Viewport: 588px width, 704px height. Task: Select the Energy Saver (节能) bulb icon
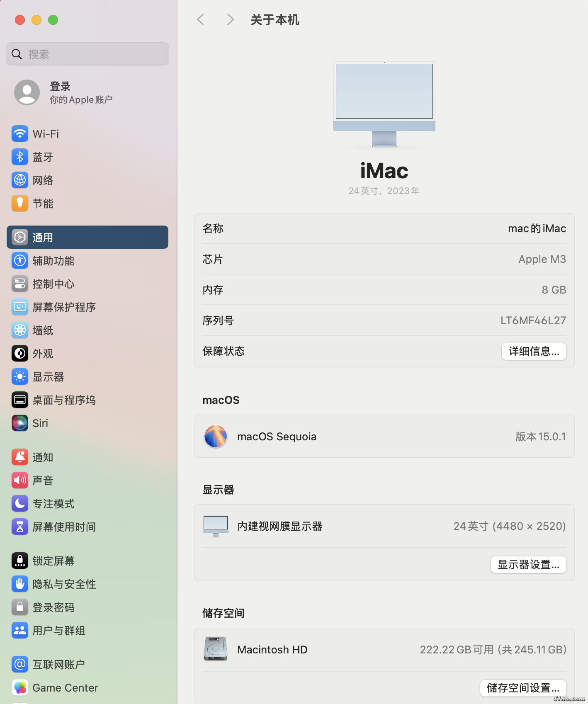point(20,203)
